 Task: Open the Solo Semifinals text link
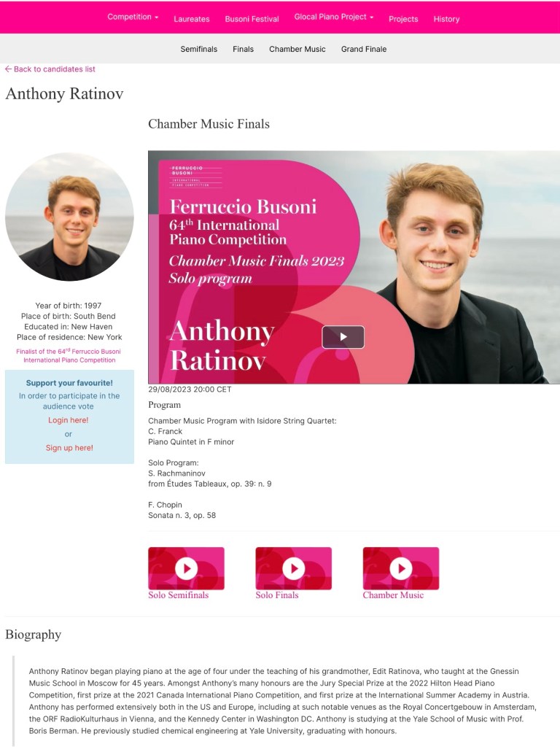click(x=178, y=595)
